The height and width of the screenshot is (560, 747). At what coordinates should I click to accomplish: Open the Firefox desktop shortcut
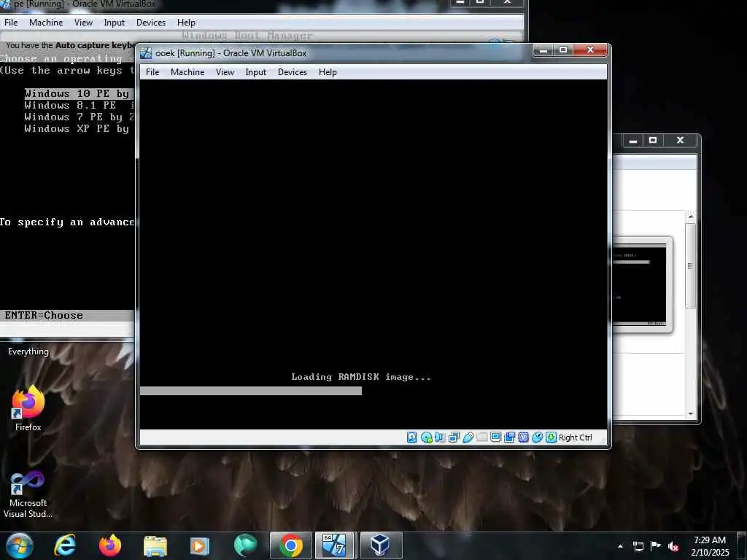click(x=28, y=408)
